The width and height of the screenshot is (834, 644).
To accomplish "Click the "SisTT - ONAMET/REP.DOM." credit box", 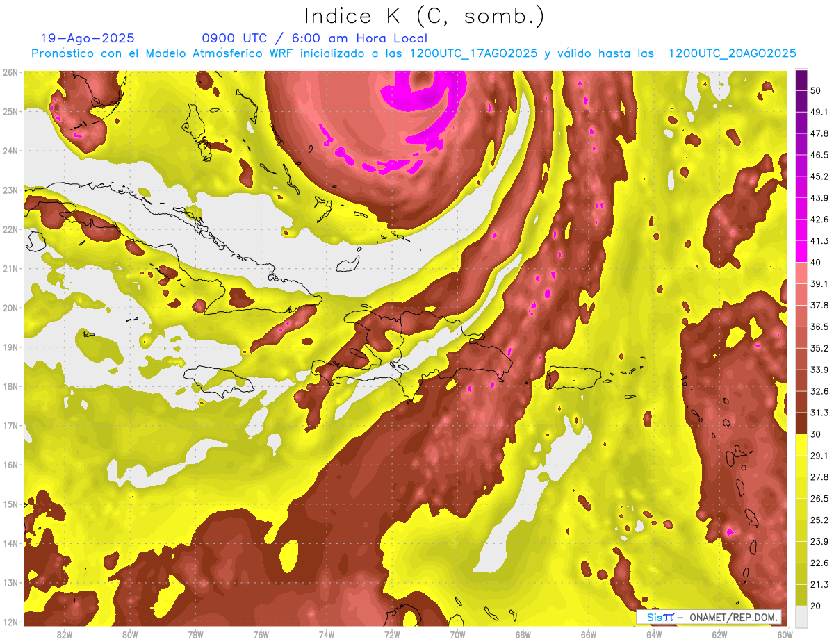I will (709, 617).
